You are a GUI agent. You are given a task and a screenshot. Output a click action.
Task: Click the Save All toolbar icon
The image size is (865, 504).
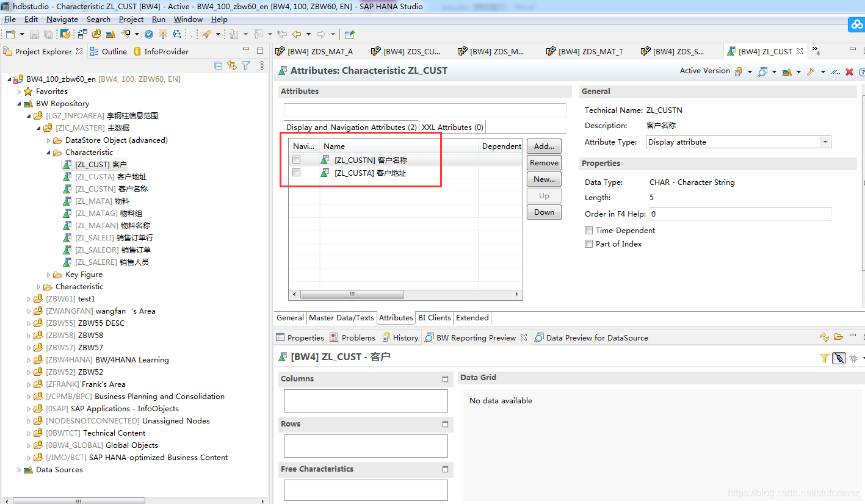48,34
